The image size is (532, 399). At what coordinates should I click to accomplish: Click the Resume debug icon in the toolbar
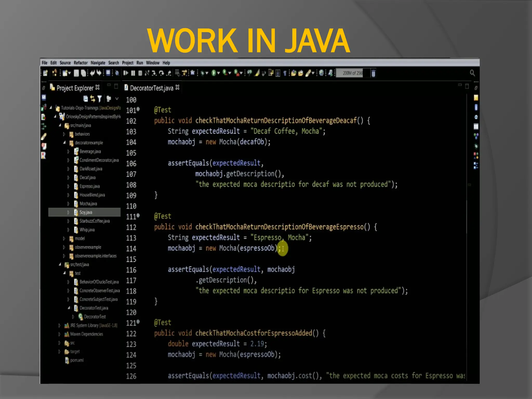[126, 73]
